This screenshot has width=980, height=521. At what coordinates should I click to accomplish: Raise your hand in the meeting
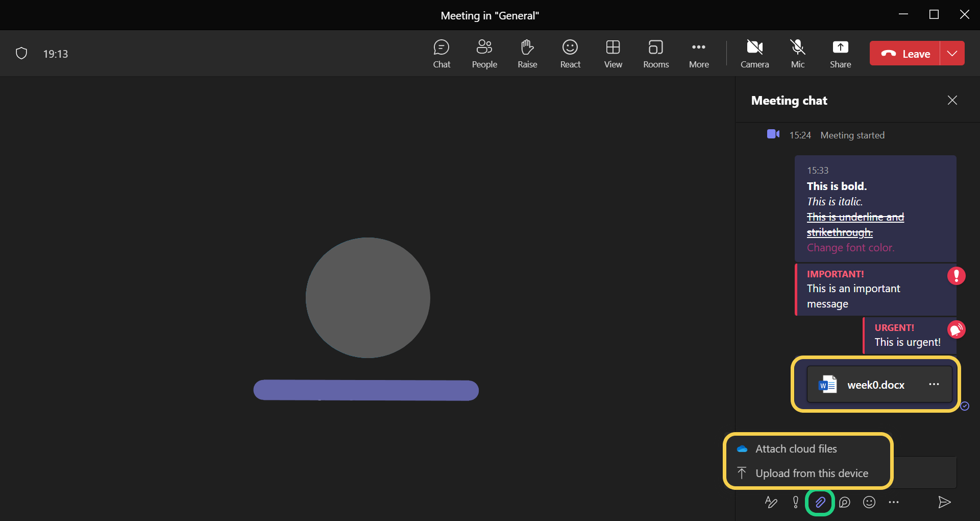(527, 53)
